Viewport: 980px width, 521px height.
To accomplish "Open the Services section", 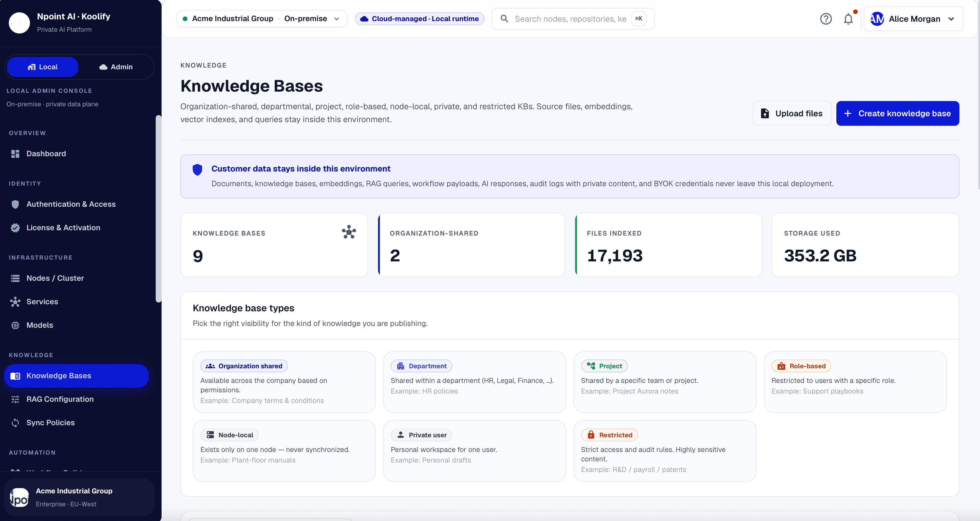I will click(x=76, y=302).
